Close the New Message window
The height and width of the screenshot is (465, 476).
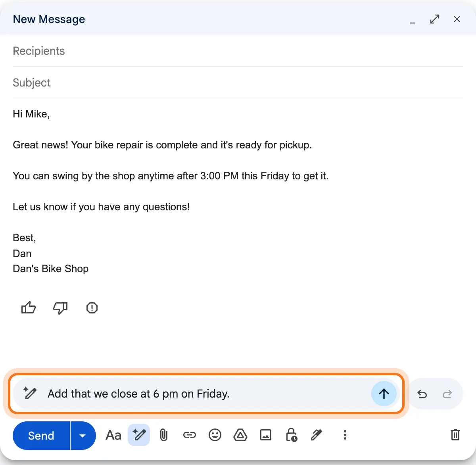point(457,19)
